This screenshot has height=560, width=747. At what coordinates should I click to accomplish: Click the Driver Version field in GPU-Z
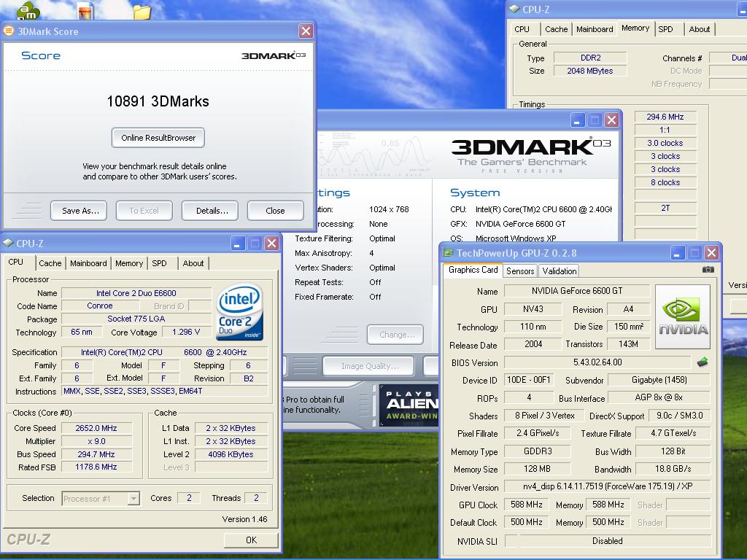608,486
